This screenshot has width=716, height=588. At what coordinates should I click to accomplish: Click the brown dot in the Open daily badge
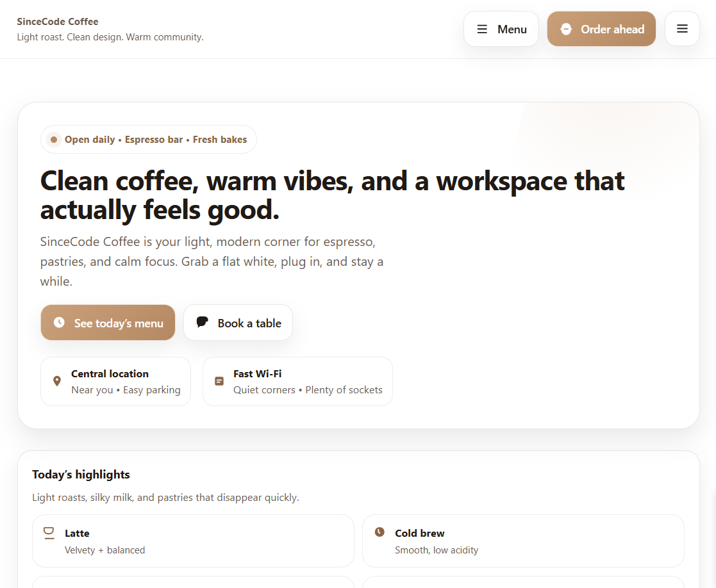point(54,140)
